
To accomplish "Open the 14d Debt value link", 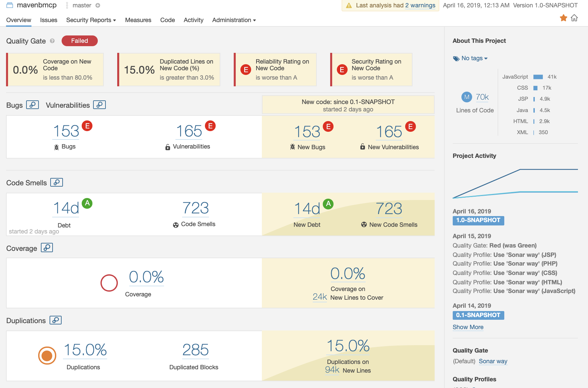I will click(66, 208).
